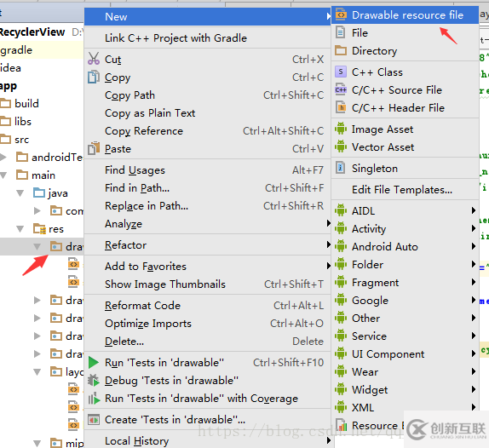489x448 pixels.
Task: Click the C++ Class icon
Action: tap(341, 72)
